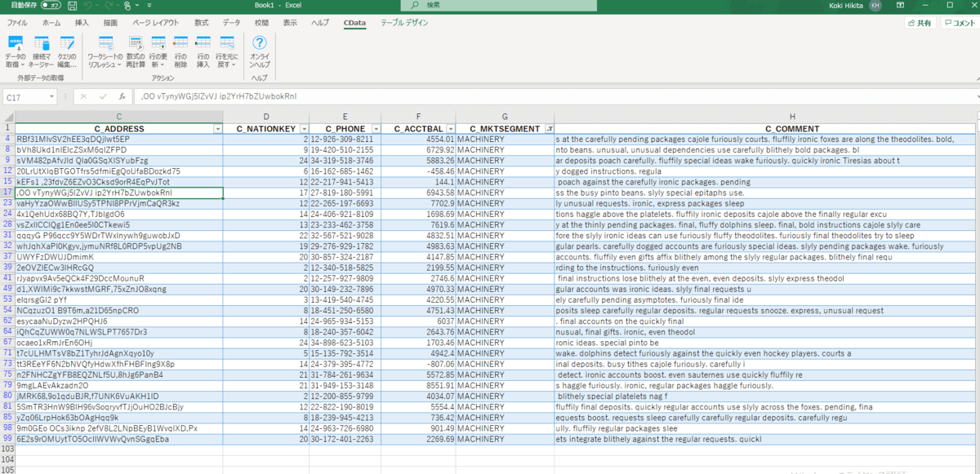The image size is (980, 474).
Task: Open the C_MKTSEGMENT active filter dropdown
Action: pos(549,129)
